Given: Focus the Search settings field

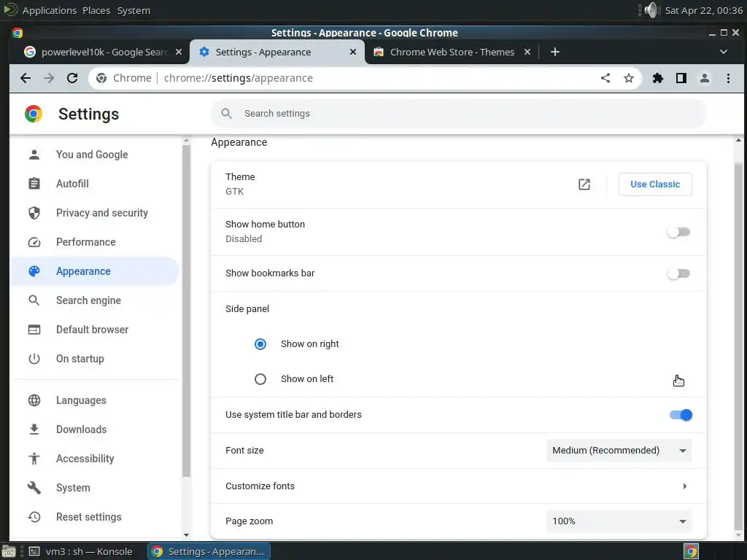Looking at the screenshot, I should (458, 114).
